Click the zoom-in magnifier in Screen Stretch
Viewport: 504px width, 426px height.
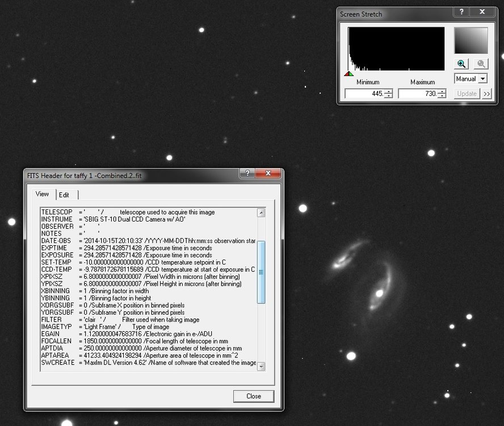[461, 64]
